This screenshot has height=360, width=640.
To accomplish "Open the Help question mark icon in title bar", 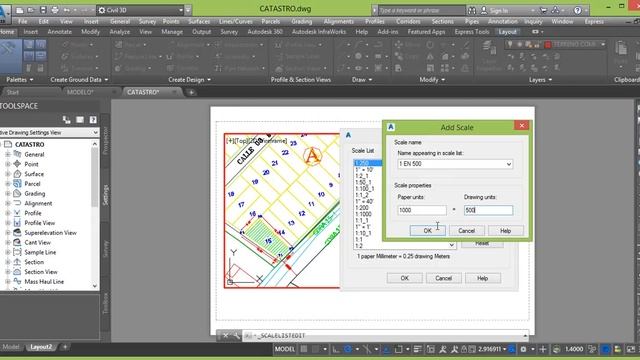I will pyautogui.click(x=577, y=11).
